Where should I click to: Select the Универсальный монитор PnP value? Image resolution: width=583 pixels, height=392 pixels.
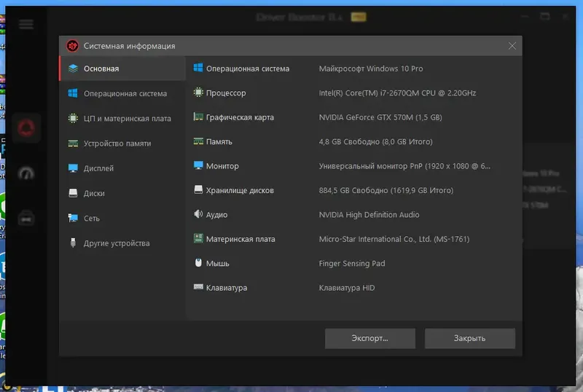point(404,166)
